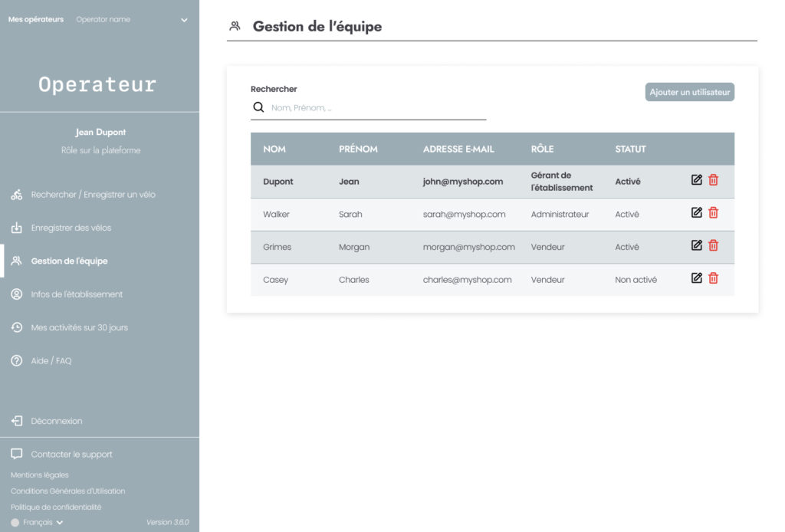Click the history clock icon for activities
Screen dimensions: 785x532
(x=17, y=327)
